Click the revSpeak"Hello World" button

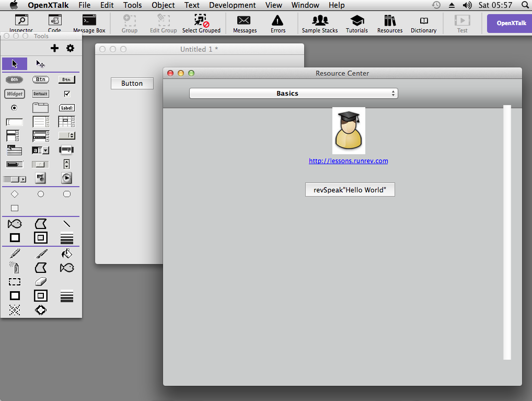pos(350,190)
